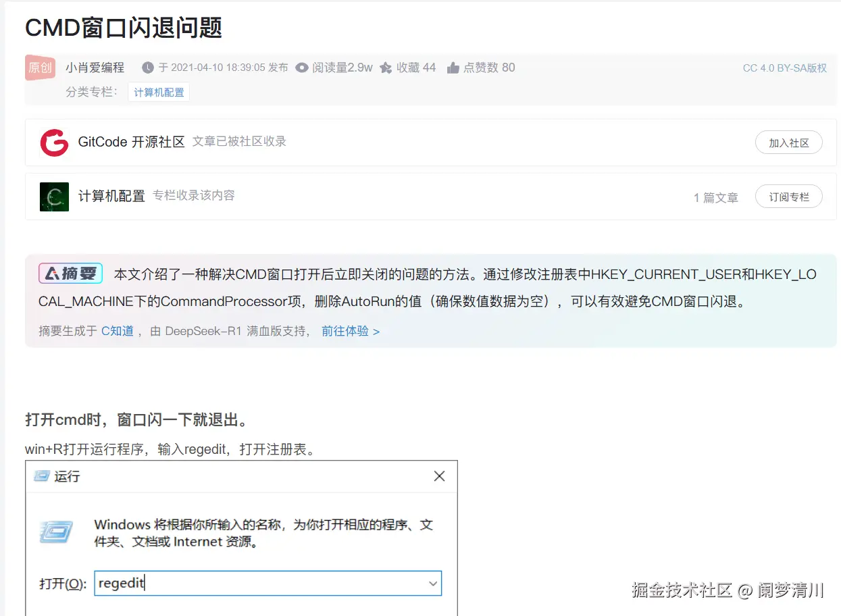
Task: Open the C知道 link
Action: click(x=118, y=331)
